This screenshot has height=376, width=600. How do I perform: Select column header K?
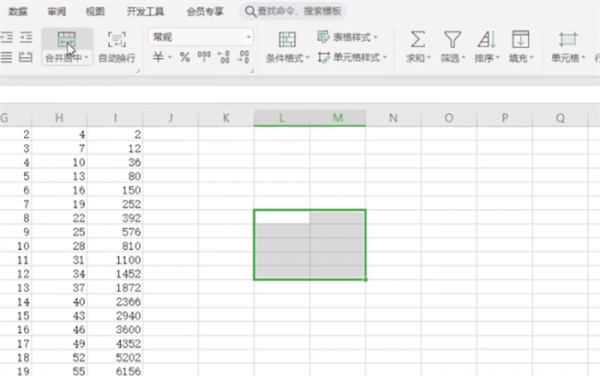point(226,118)
